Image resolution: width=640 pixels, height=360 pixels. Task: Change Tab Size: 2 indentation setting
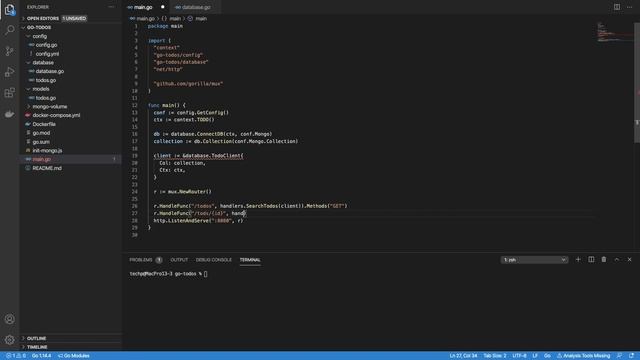495,356
